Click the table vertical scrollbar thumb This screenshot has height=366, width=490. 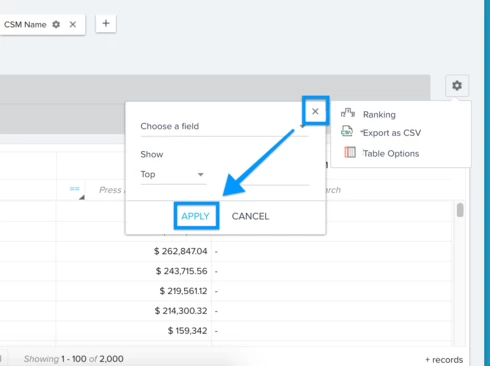click(x=460, y=210)
